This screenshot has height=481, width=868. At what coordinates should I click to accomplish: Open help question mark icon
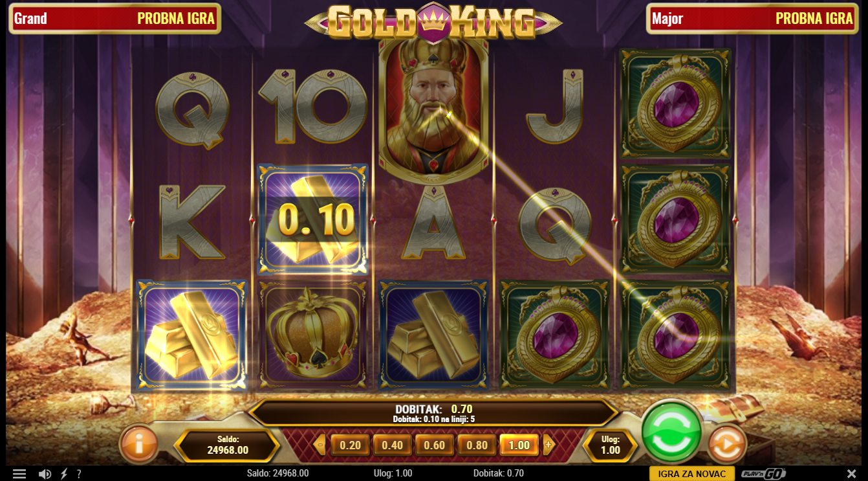coord(79,474)
